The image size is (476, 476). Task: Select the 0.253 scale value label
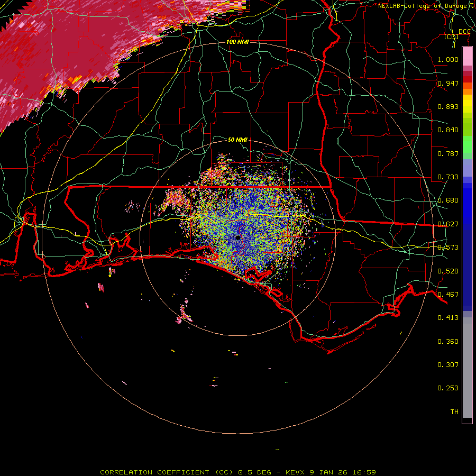click(x=448, y=388)
